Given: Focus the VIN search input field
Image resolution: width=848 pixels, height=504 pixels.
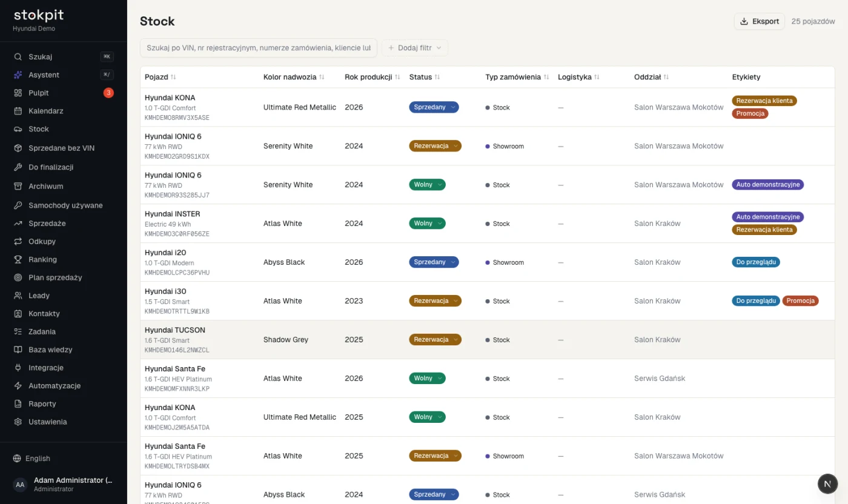Looking at the screenshot, I should 259,48.
